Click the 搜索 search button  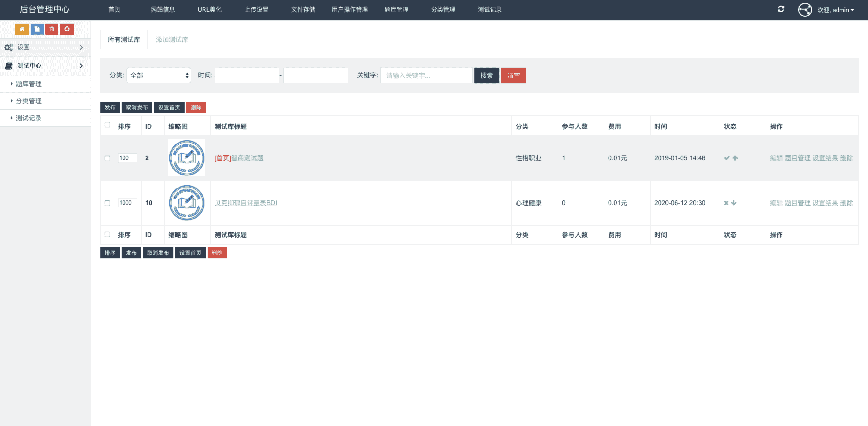click(486, 75)
